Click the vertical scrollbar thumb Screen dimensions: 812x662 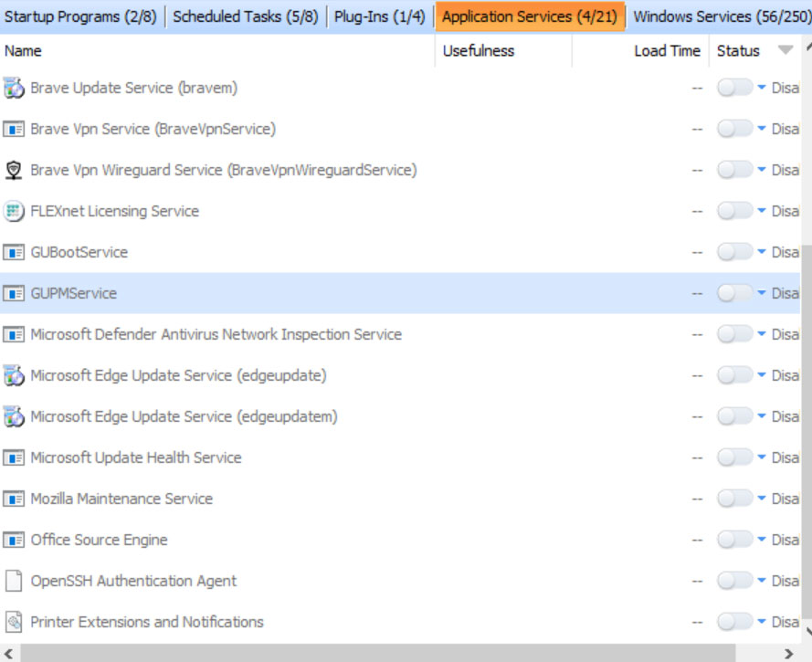point(807,432)
